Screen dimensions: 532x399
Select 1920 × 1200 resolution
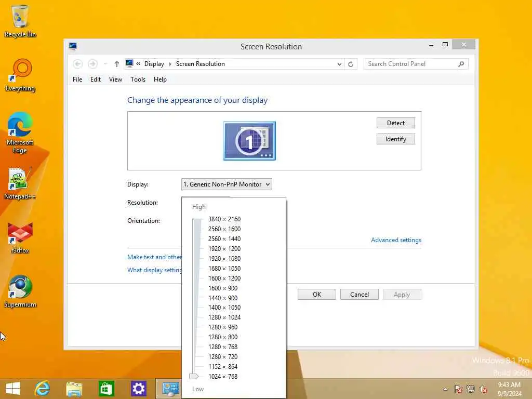point(224,249)
